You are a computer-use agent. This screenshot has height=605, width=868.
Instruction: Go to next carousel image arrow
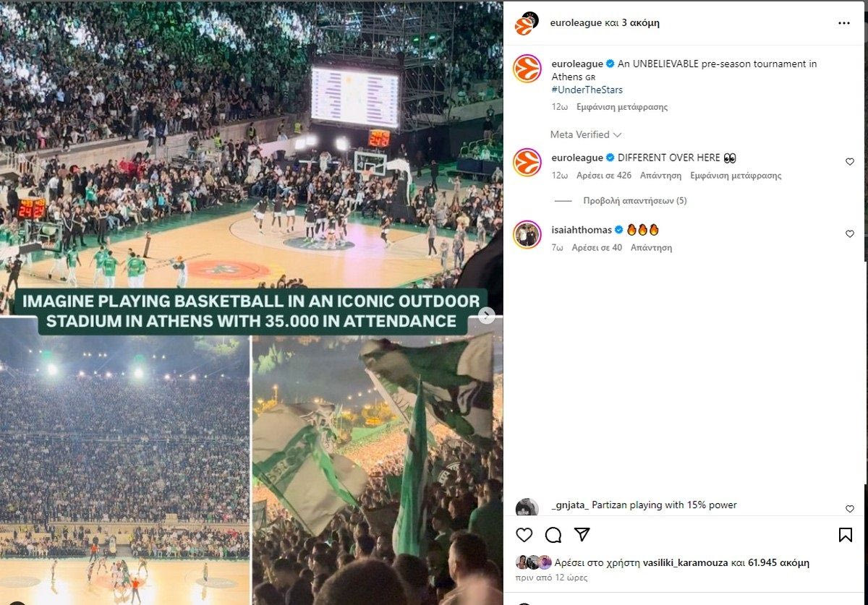click(487, 315)
